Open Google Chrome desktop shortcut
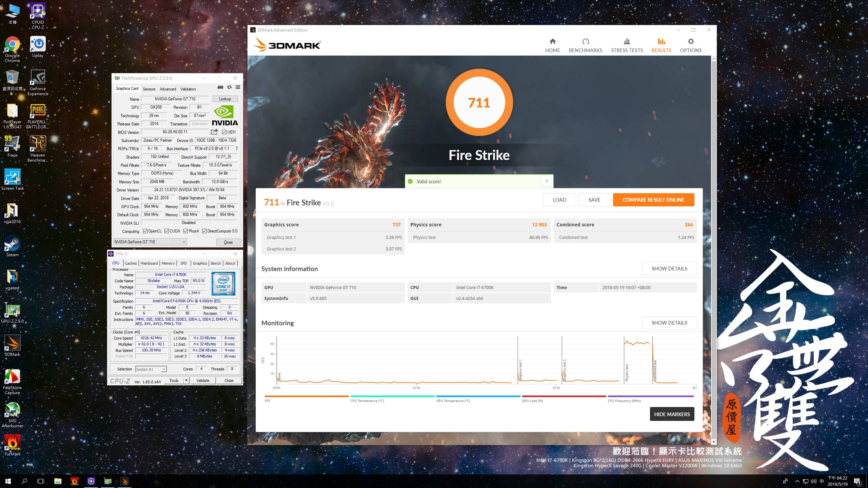 click(12, 49)
